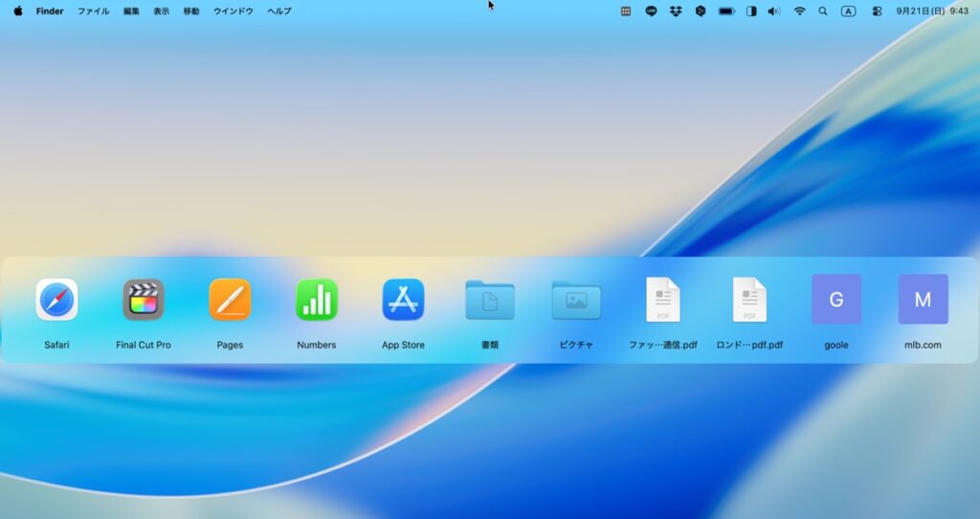Open the ロンド…pdf.pdf document
The width and height of the screenshot is (980, 519).
coord(749,300)
